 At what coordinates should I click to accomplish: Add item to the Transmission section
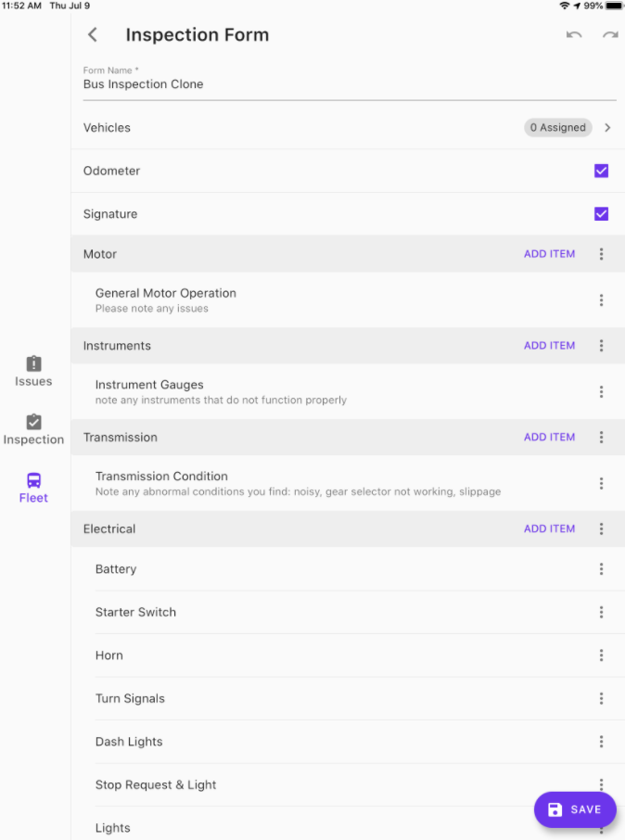[x=549, y=438]
